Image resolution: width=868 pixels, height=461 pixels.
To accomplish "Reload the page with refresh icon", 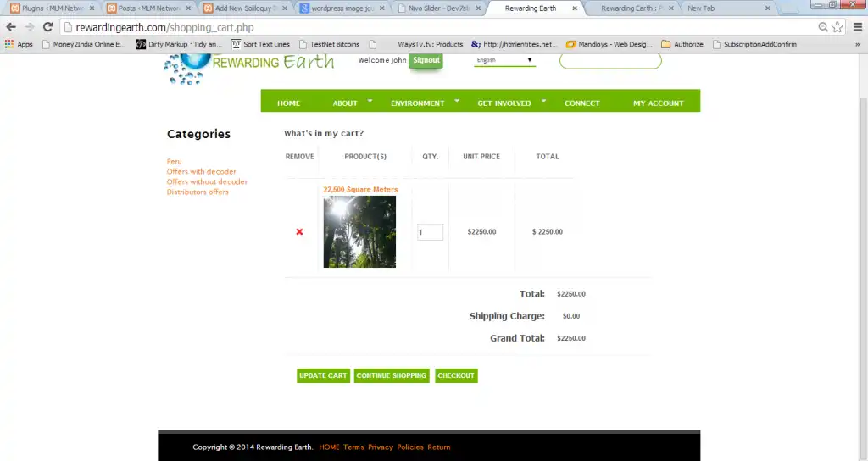I will [48, 27].
